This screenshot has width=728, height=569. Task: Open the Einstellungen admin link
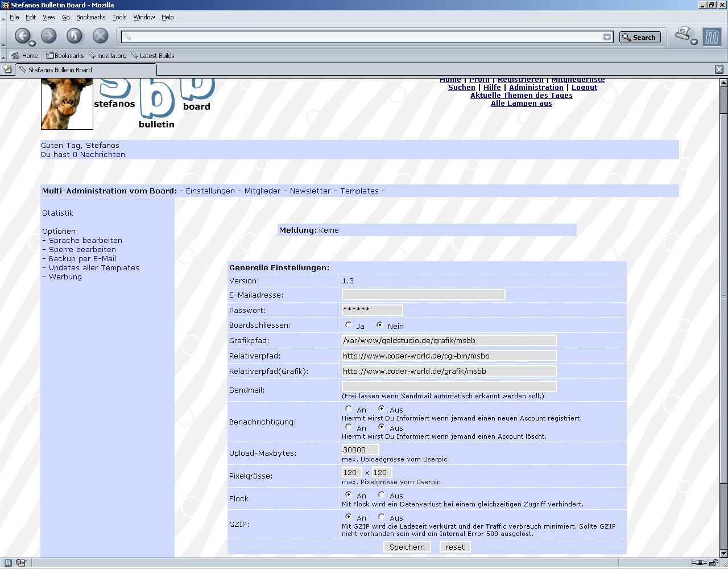[x=210, y=191]
